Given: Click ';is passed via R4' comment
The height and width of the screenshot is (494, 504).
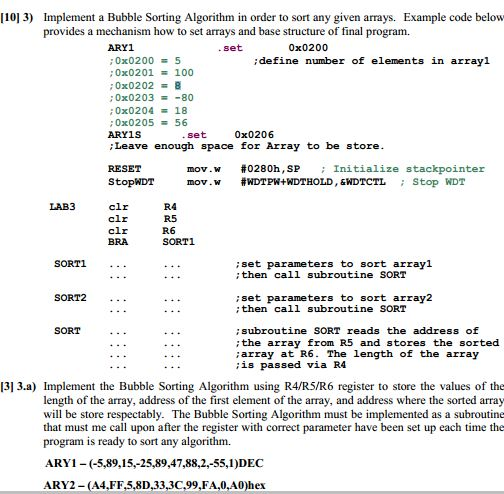Looking at the screenshot, I should [x=291, y=365].
